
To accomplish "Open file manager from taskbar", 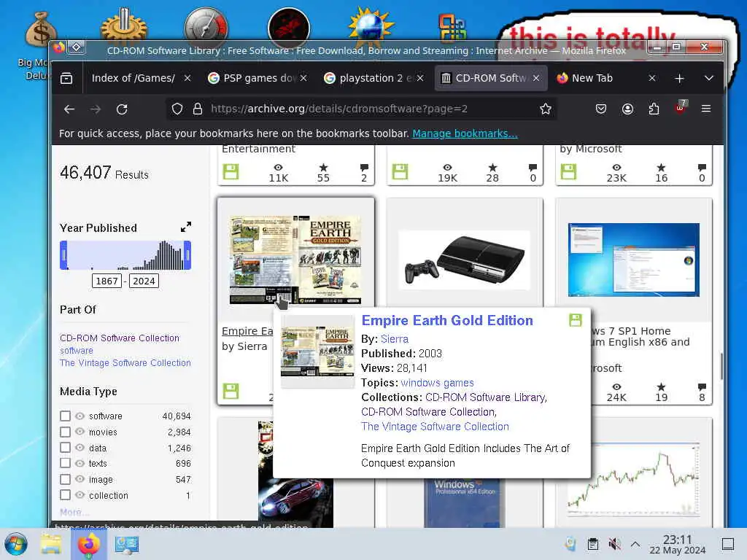I will (x=51, y=544).
